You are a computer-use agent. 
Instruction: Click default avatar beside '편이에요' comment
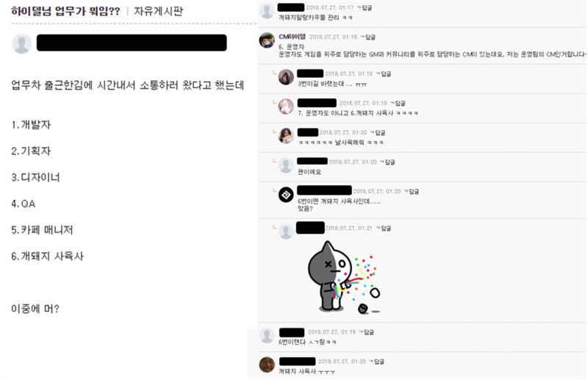[286, 165]
